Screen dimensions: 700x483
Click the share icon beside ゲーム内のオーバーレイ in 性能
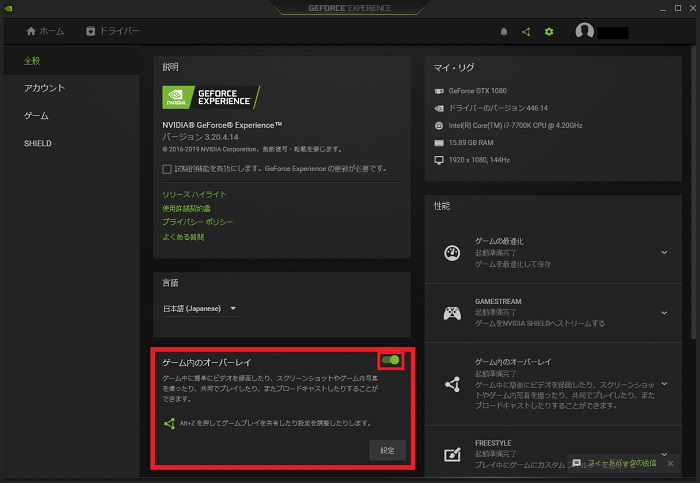pos(452,384)
